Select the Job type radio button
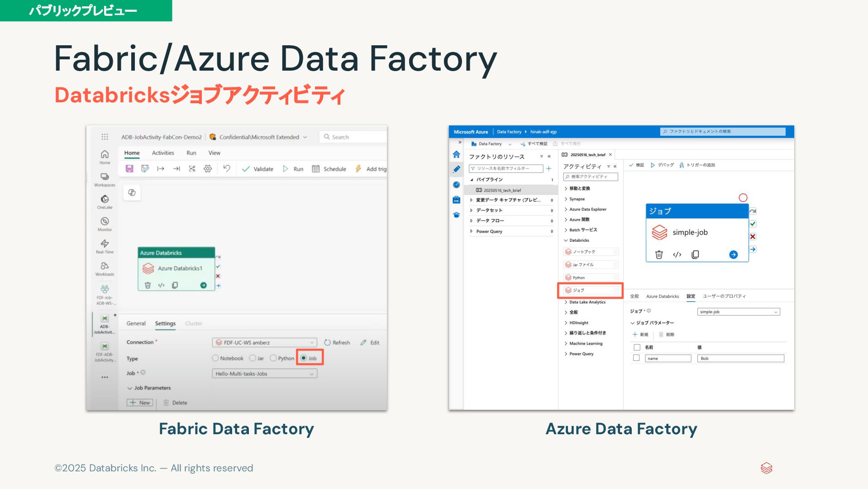Viewport: 868px width, 489px height. point(304,358)
